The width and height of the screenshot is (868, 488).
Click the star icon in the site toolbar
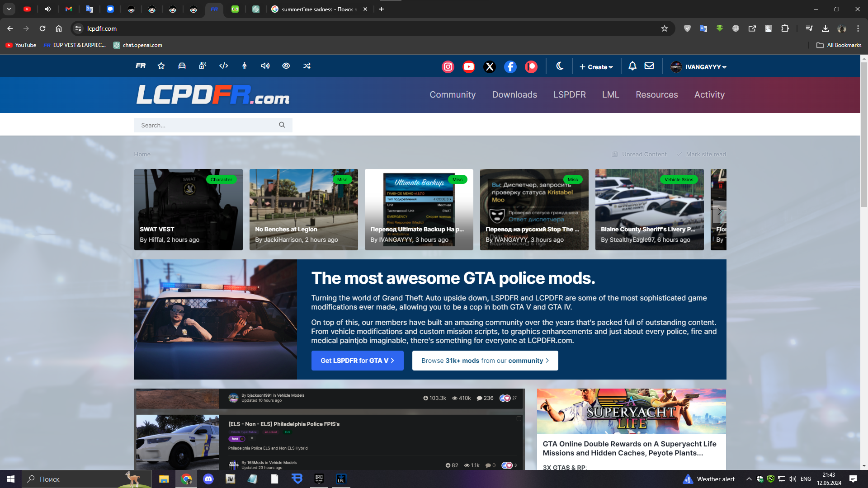tap(161, 66)
